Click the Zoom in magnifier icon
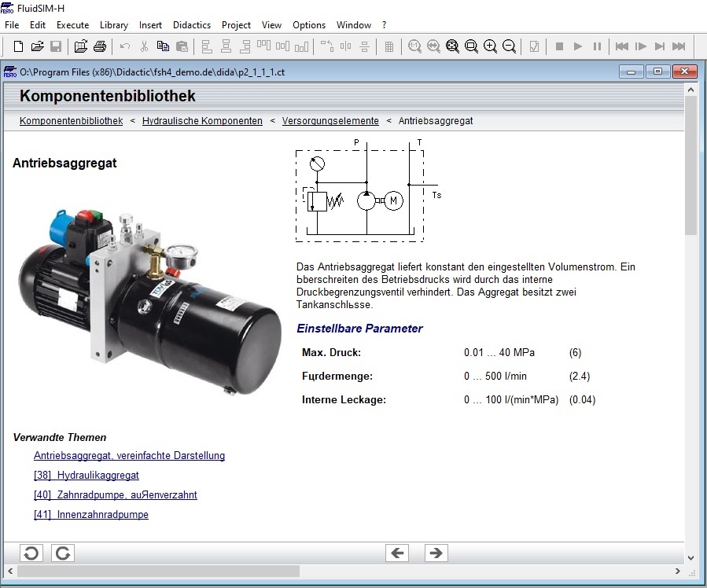This screenshot has width=707, height=588. (490, 46)
